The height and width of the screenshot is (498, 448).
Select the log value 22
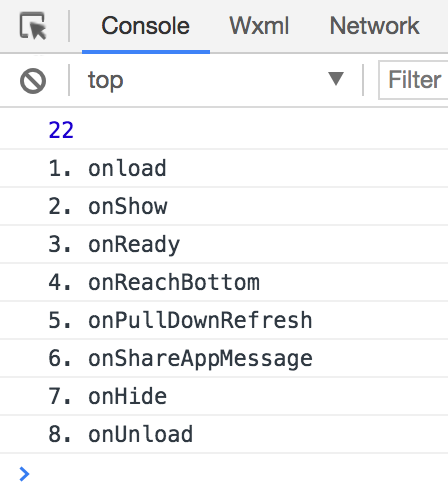(61, 130)
